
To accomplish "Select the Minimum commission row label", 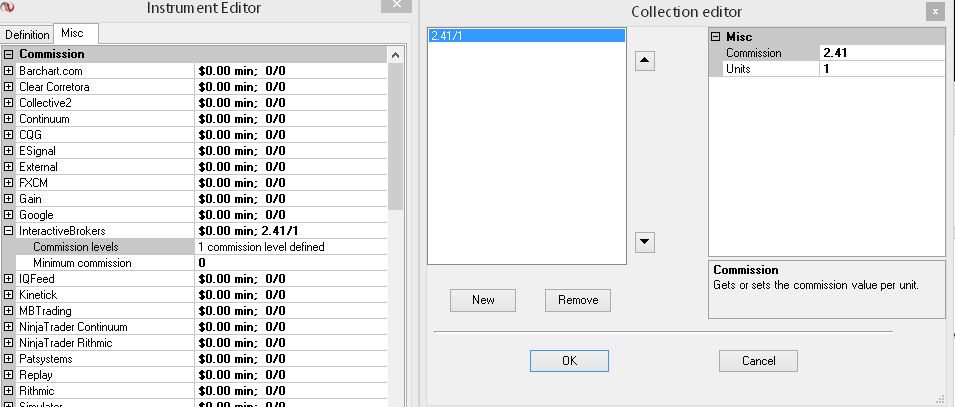I will pyautogui.click(x=82, y=263).
